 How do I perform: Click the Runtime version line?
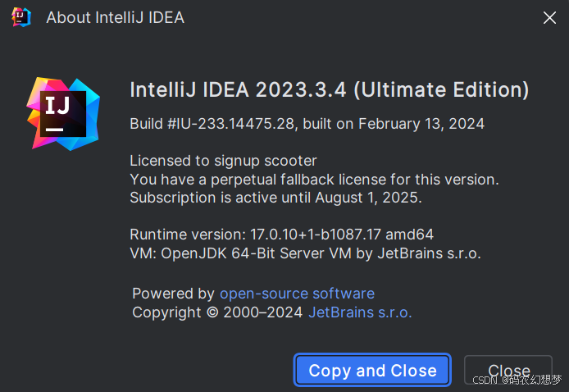coord(281,235)
